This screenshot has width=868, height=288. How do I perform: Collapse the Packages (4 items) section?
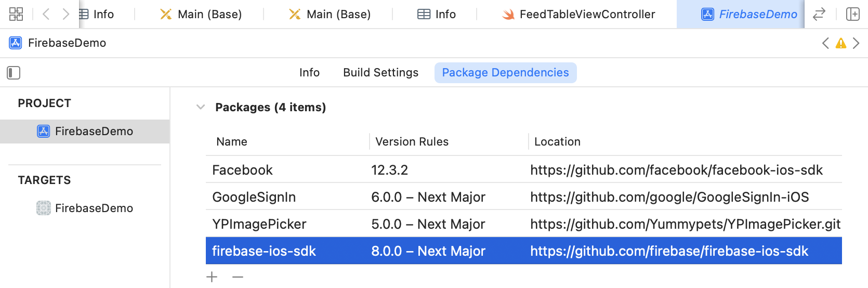click(201, 107)
